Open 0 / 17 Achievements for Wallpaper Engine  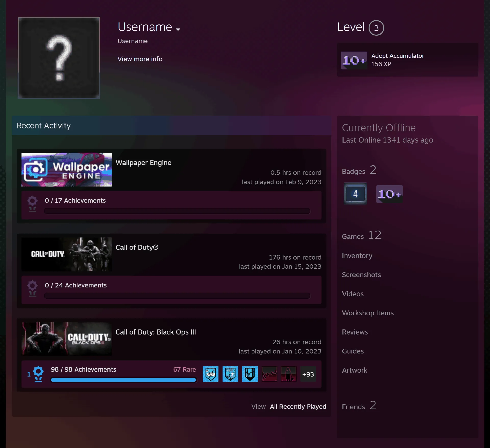tap(75, 200)
